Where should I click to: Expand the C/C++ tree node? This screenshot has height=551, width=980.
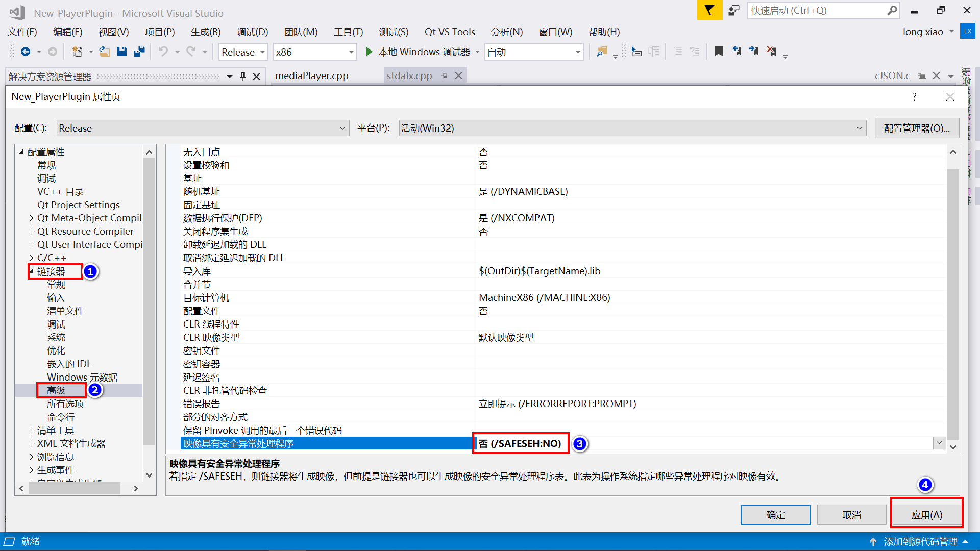point(31,258)
